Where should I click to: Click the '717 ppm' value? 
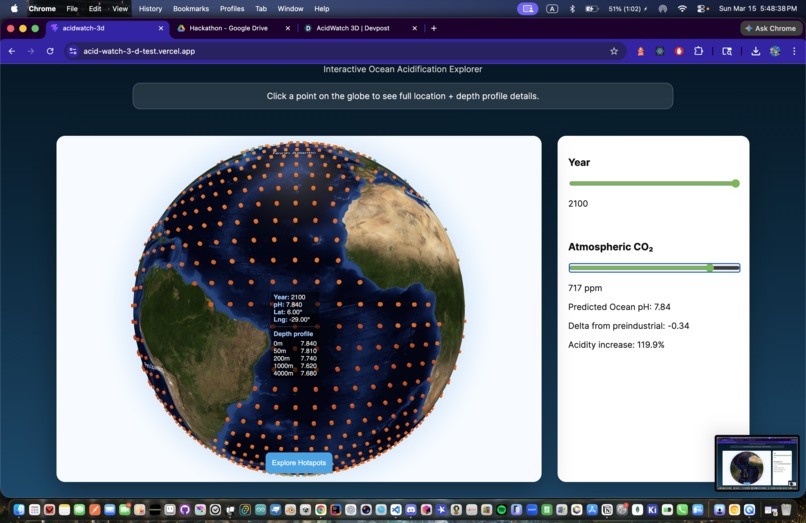pos(585,288)
